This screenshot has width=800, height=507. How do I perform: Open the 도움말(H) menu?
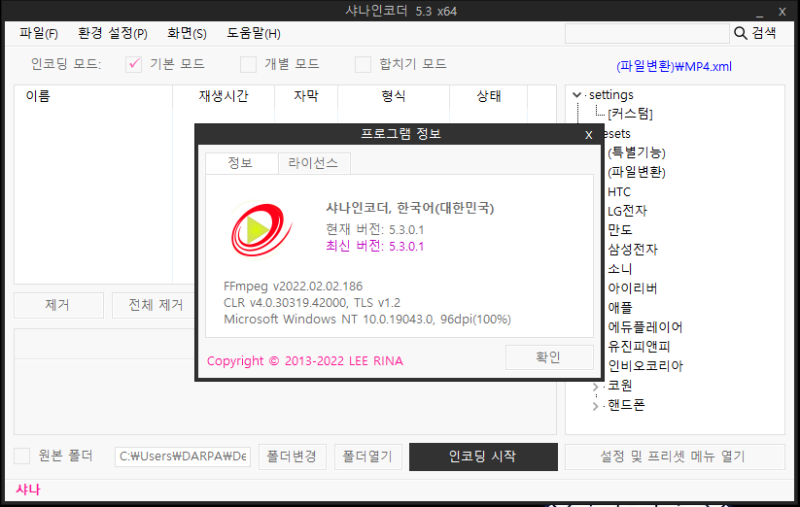pos(254,34)
